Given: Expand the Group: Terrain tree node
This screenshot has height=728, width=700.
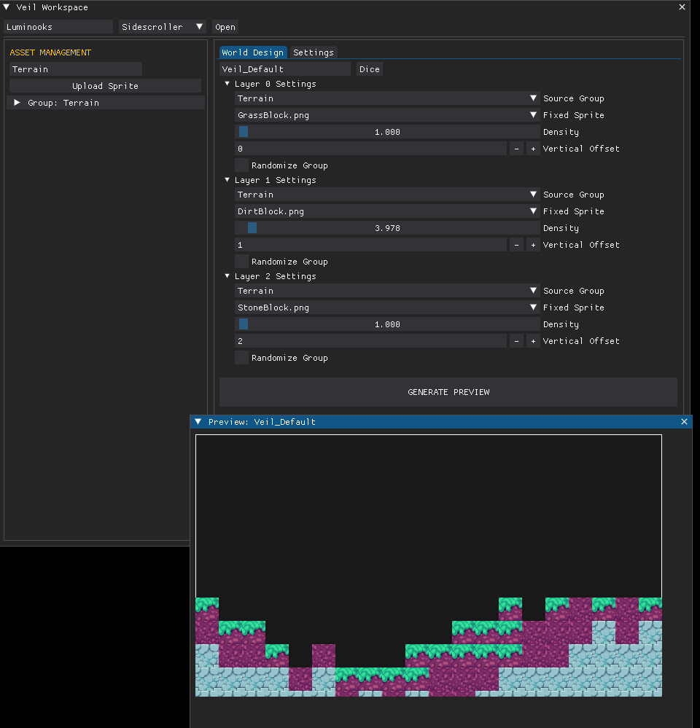Looking at the screenshot, I should click(x=17, y=103).
